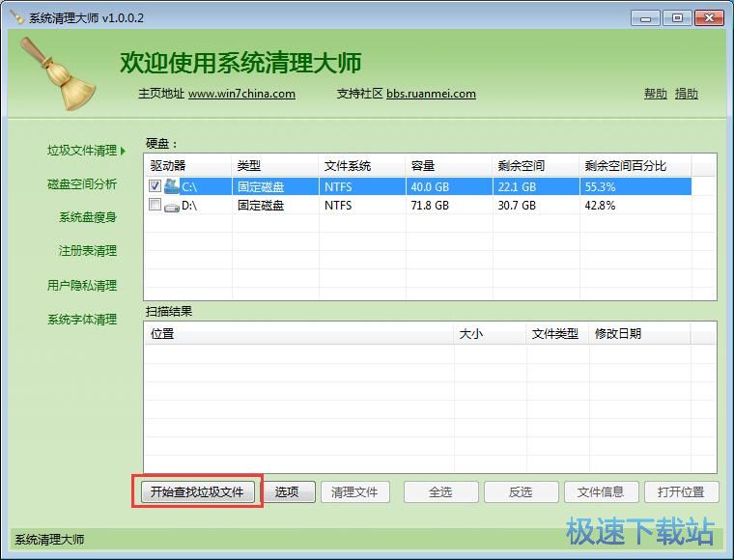This screenshot has width=734, height=560.
Task: Select 用户隐私清理 in sidebar
Action: coord(82,286)
